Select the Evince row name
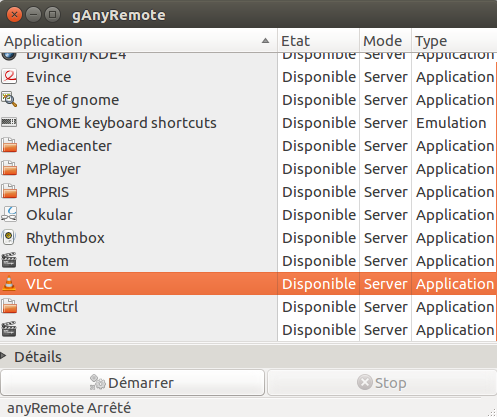The image size is (497, 417). coord(49,77)
